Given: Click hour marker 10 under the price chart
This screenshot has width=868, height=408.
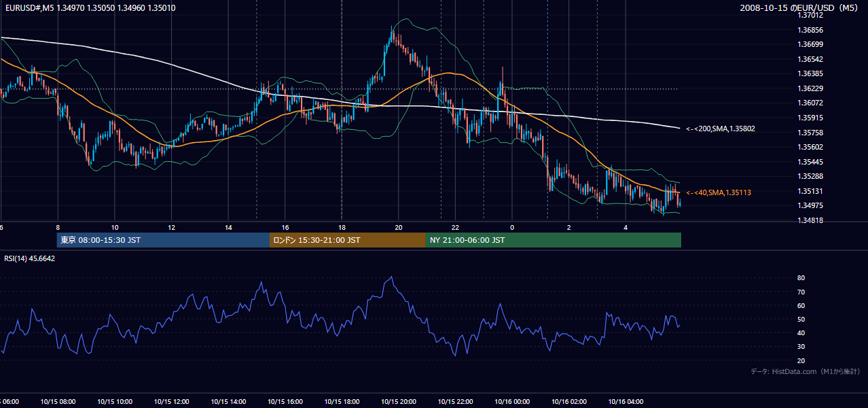Looking at the screenshot, I should (x=115, y=228).
